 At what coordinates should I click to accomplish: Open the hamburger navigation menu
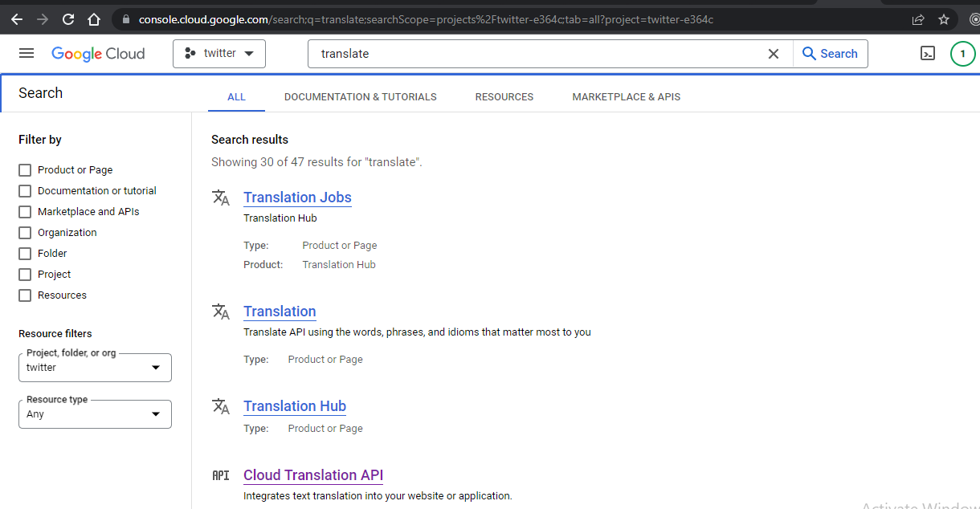27,53
